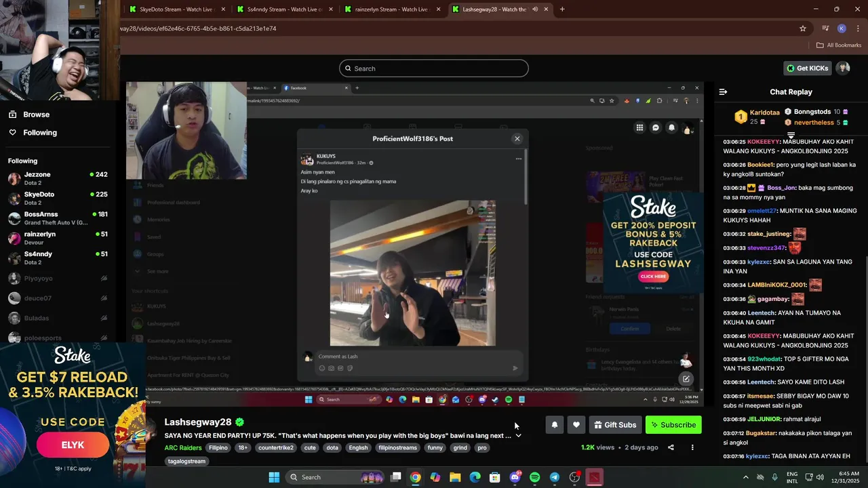Click the Gift Subs button
The height and width of the screenshot is (488, 868).
click(615, 425)
